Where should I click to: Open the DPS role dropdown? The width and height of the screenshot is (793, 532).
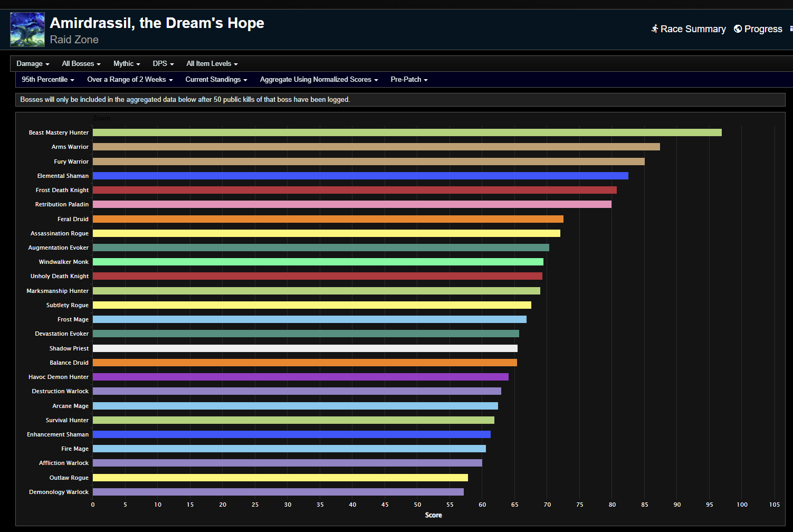pos(163,63)
